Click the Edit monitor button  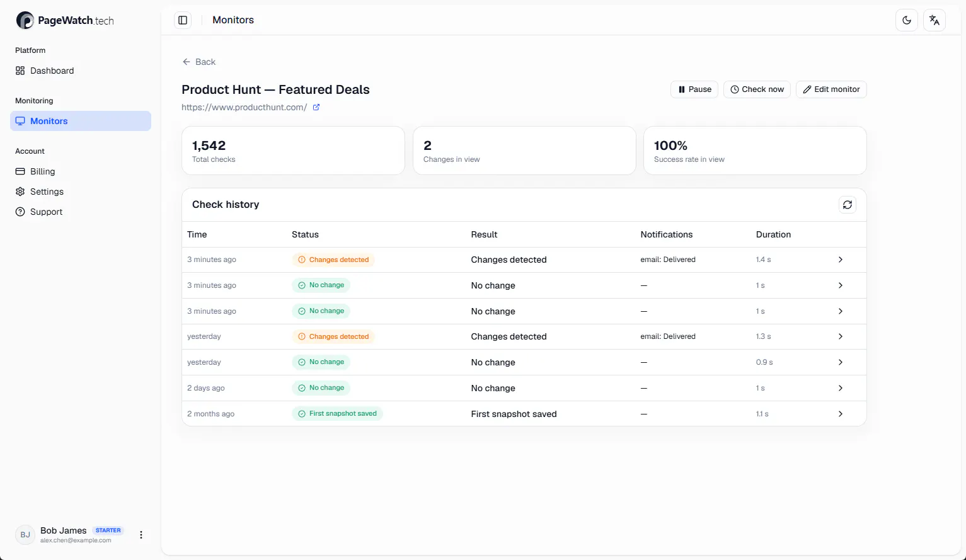point(831,89)
